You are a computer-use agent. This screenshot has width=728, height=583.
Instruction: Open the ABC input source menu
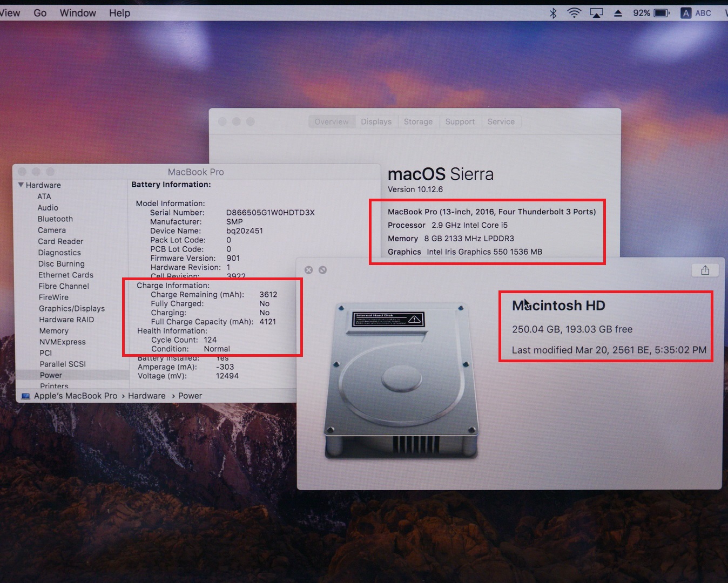696,13
